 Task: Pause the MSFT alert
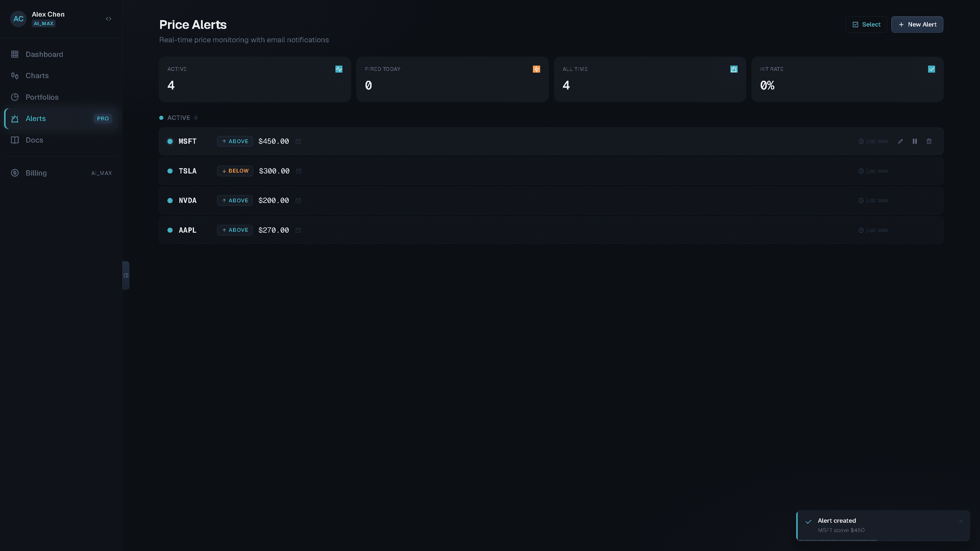915,141
